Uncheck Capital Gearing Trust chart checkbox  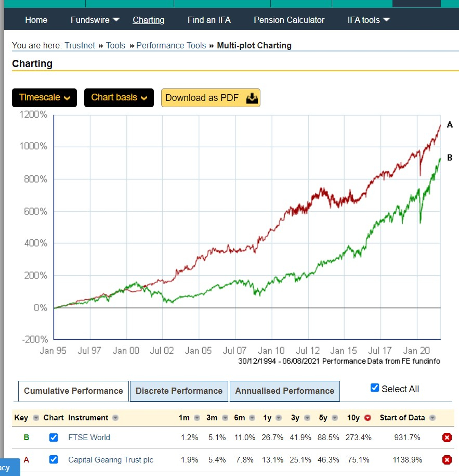coord(54,459)
